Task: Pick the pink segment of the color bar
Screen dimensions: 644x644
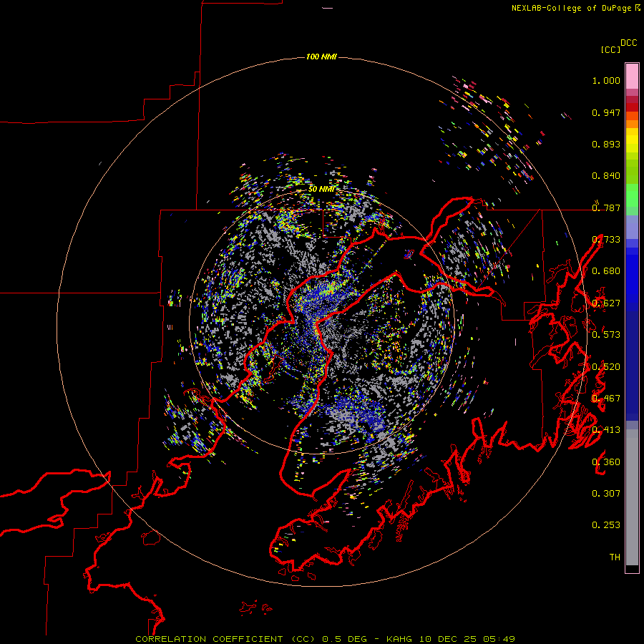Action: point(632,77)
